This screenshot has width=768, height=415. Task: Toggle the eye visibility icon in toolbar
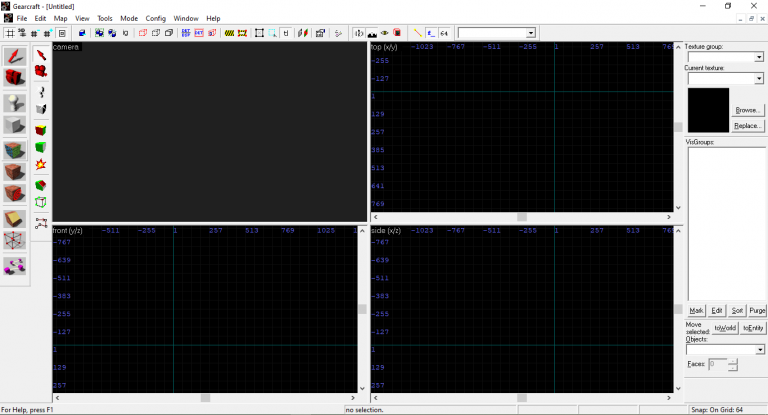(x=385, y=33)
